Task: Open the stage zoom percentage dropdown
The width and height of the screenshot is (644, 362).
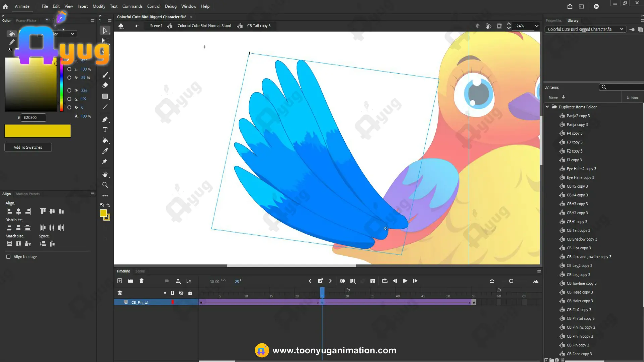Action: click(x=537, y=26)
